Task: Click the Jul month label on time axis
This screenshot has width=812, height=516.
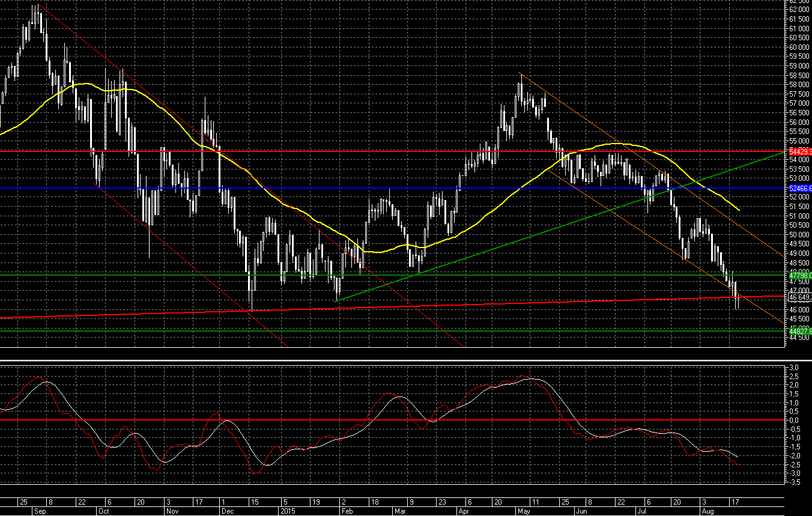Action: (x=642, y=511)
